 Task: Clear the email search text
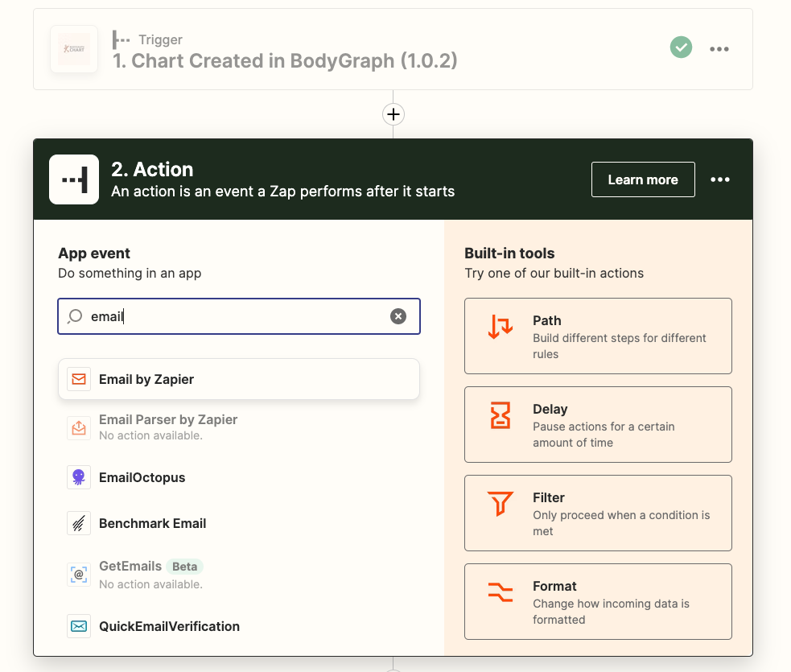tap(398, 316)
